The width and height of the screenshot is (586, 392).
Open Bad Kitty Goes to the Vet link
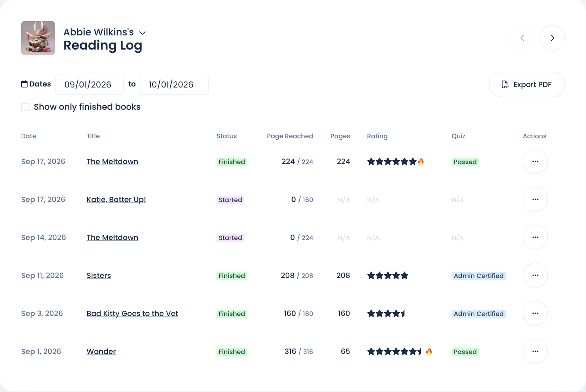132,313
